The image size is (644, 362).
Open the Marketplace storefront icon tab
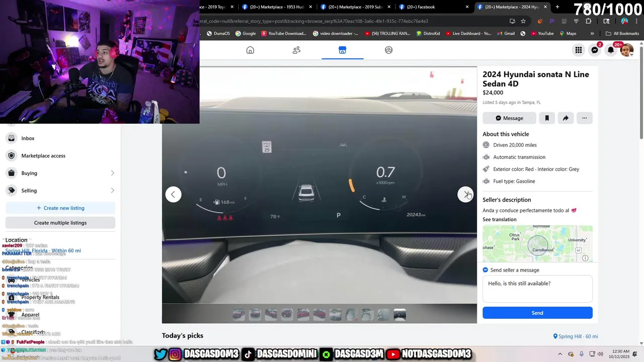tap(342, 50)
